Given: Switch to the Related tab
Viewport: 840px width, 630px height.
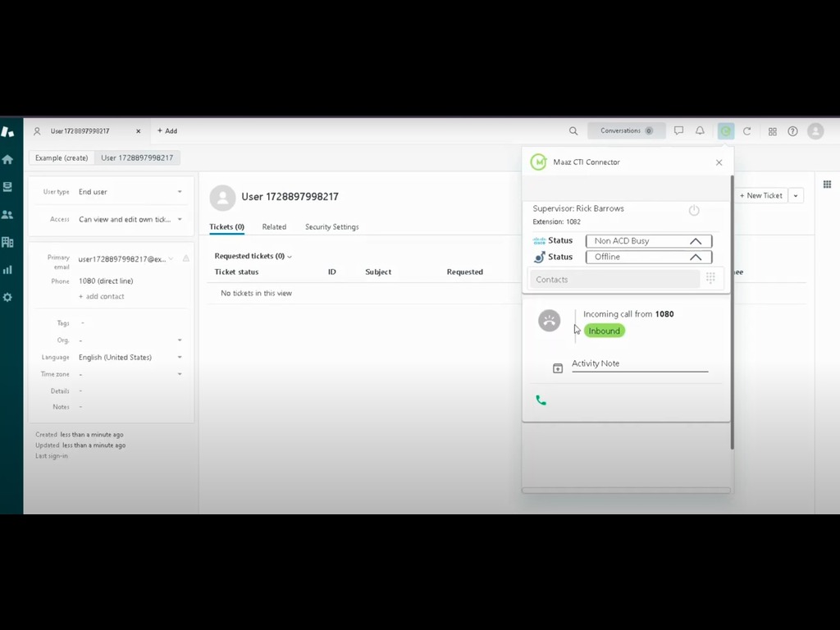Looking at the screenshot, I should point(274,227).
